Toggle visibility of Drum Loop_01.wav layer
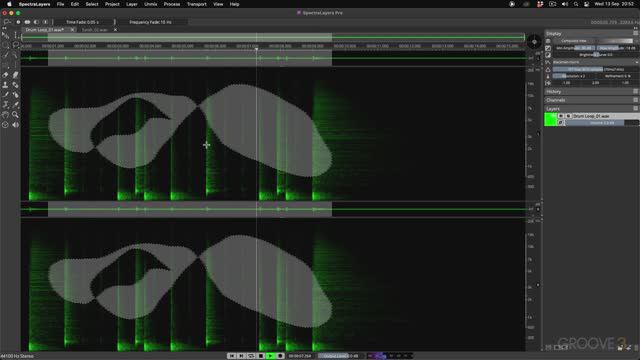The image size is (640, 360). pos(561,116)
